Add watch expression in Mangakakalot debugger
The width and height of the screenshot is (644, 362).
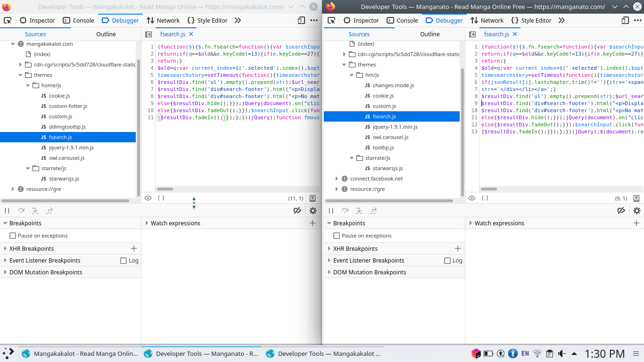[313, 223]
